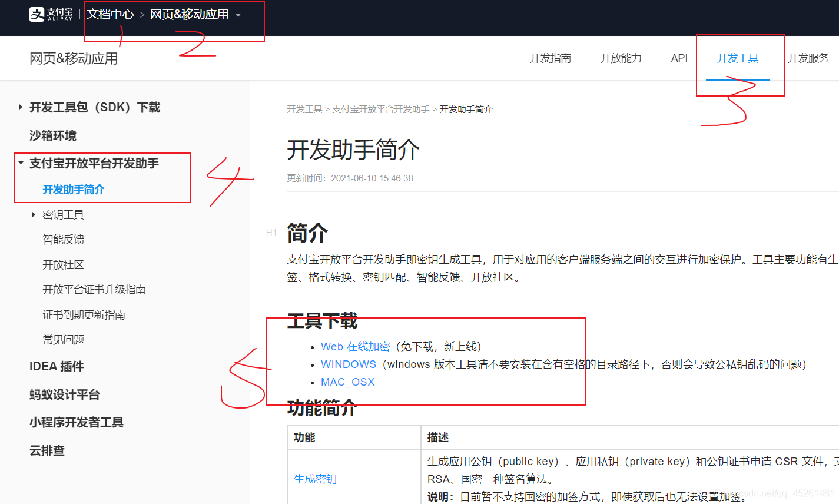Click 支付宝开放平台开发助手 in page breadcrumb
The height and width of the screenshot is (504, 839).
[380, 110]
